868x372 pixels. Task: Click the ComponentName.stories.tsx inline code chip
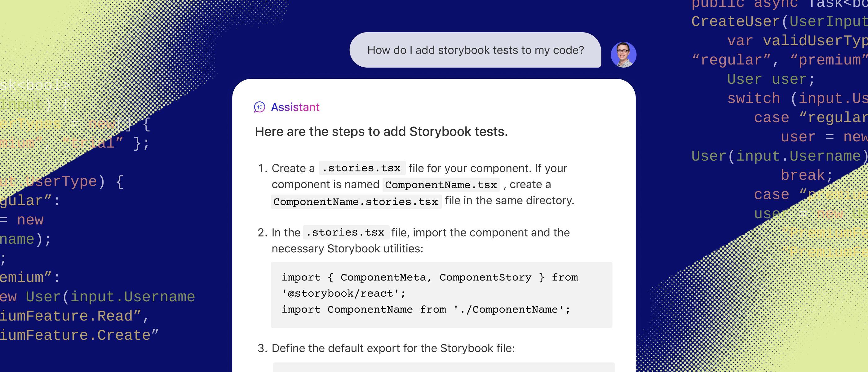coord(356,201)
